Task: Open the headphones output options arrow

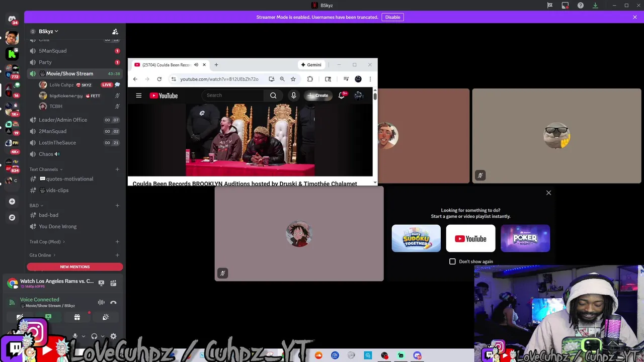Action: tap(103, 336)
